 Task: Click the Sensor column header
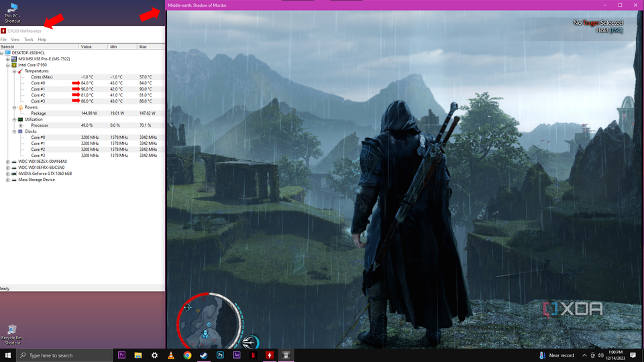tap(40, 47)
